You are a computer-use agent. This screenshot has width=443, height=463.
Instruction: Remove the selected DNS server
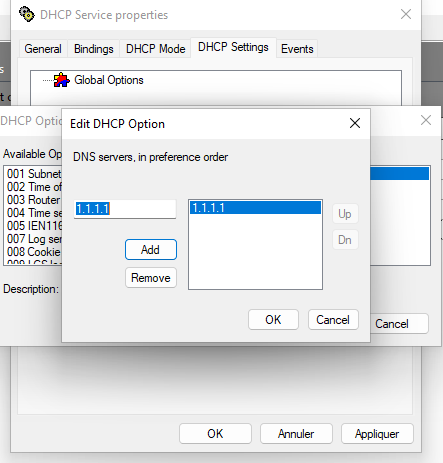(x=151, y=278)
